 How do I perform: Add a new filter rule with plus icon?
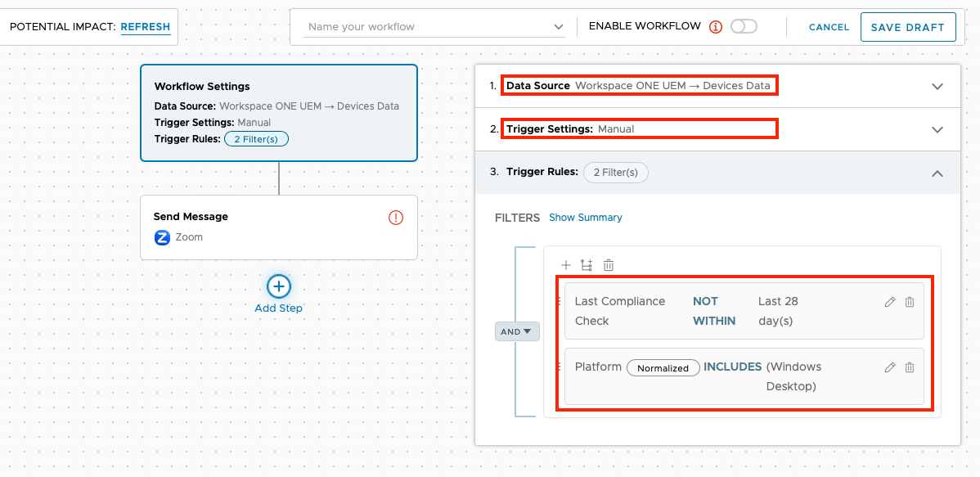565,265
